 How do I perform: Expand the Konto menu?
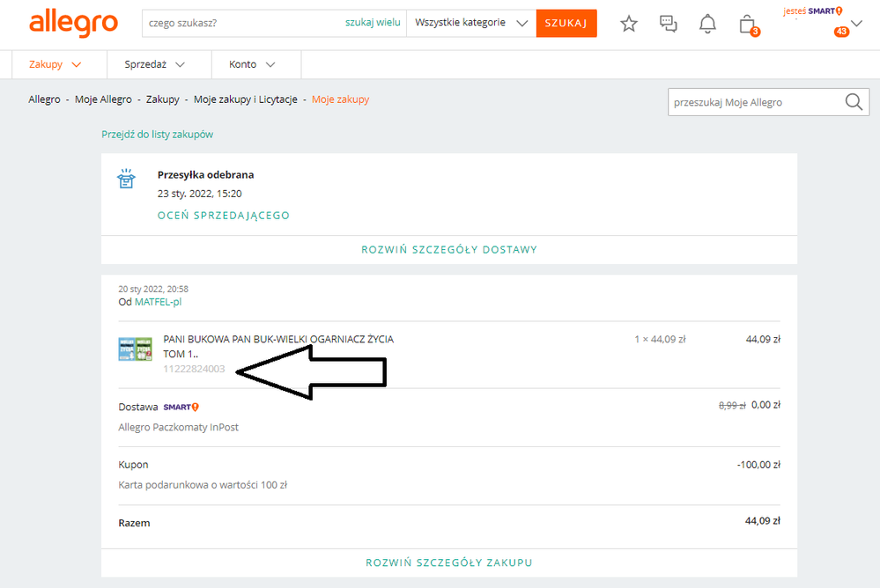point(252,64)
